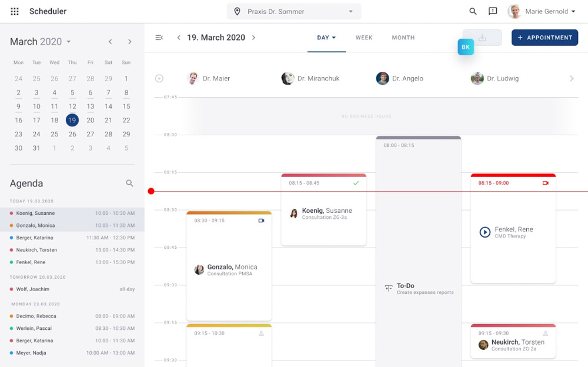Screen dimensions: 588x367
Task: Go to next day arrow beside date
Action: pyautogui.click(x=254, y=38)
